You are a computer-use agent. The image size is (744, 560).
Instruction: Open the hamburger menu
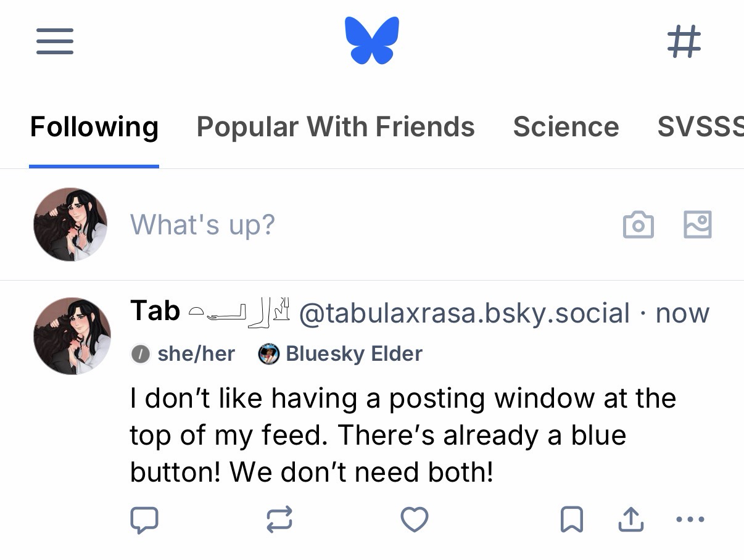click(55, 41)
